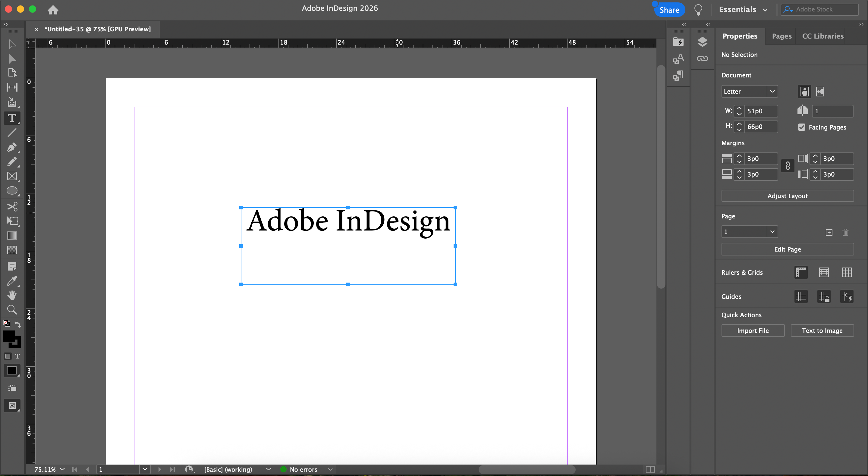The width and height of the screenshot is (868, 476).
Task: Toggle the margins link chain button
Action: 788,166
